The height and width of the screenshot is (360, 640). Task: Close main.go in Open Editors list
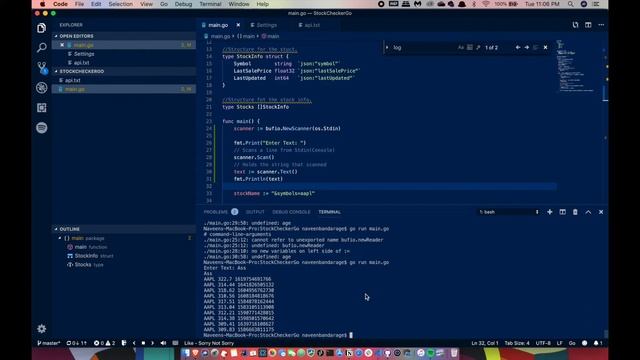[x=62, y=45]
